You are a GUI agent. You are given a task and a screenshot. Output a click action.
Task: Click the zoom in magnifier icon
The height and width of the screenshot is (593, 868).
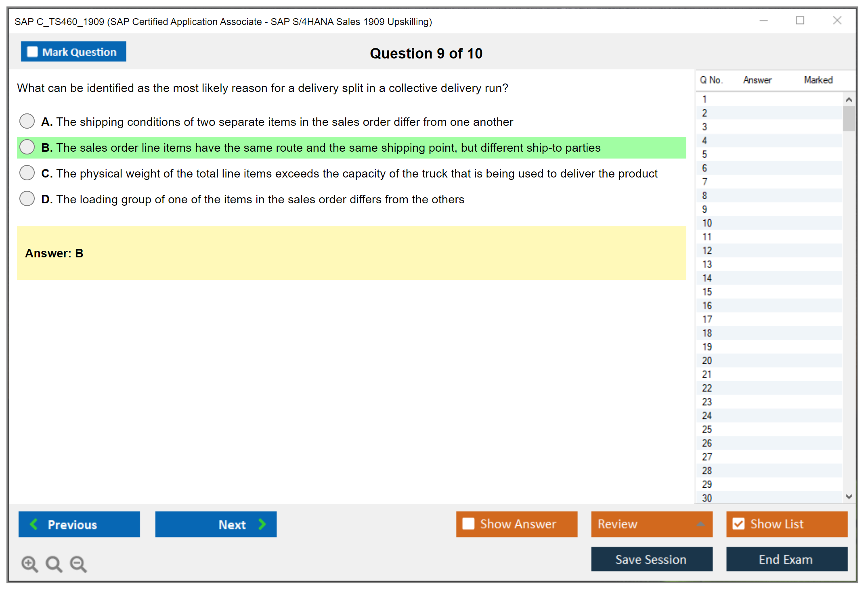coord(29,564)
